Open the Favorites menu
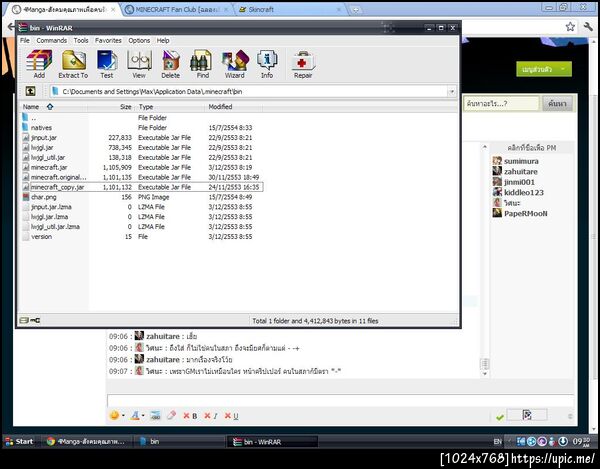This screenshot has width=600, height=469. (x=108, y=40)
